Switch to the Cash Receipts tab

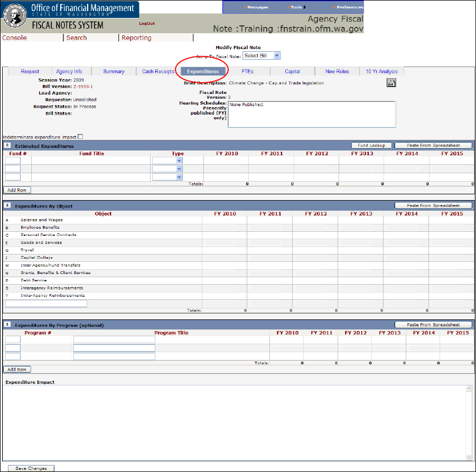(x=158, y=71)
